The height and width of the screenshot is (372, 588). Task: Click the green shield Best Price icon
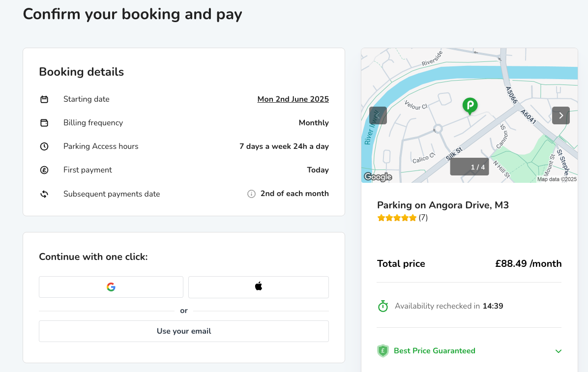383,351
